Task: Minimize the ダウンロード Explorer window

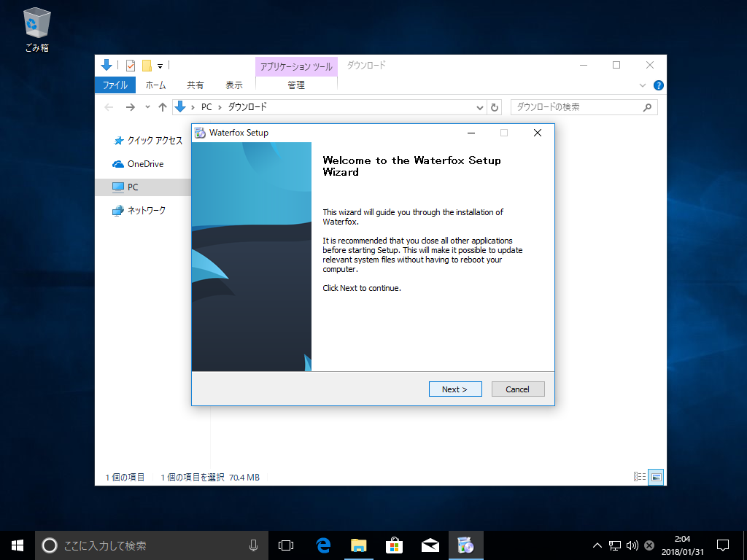Action: point(584,65)
